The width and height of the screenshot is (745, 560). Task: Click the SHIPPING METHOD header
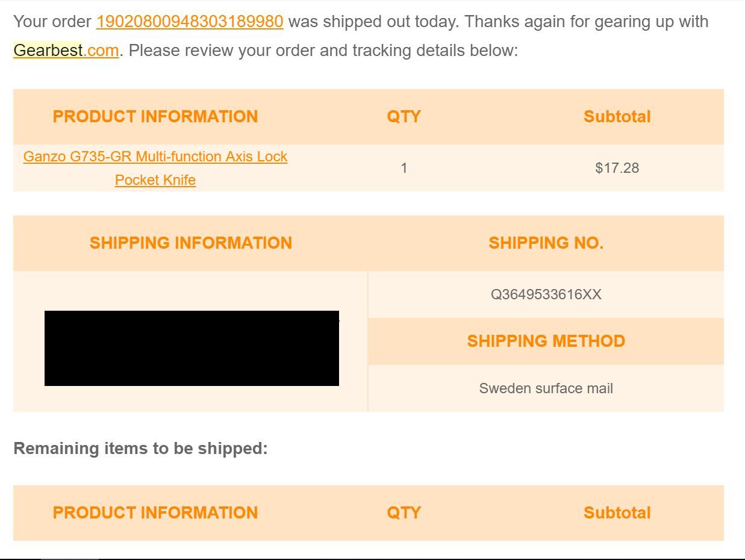[546, 341]
